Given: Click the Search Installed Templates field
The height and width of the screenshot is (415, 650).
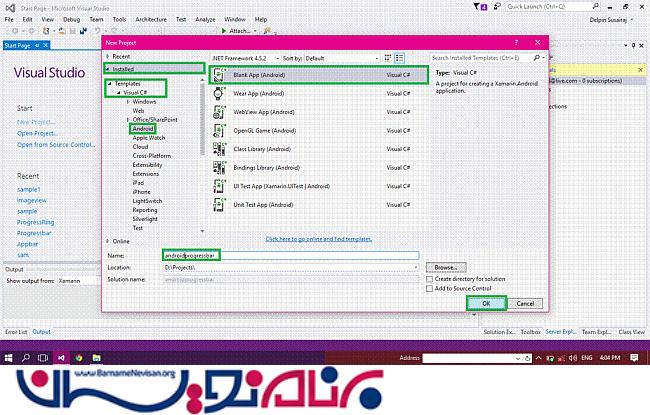Looking at the screenshot, I should click(482, 58).
